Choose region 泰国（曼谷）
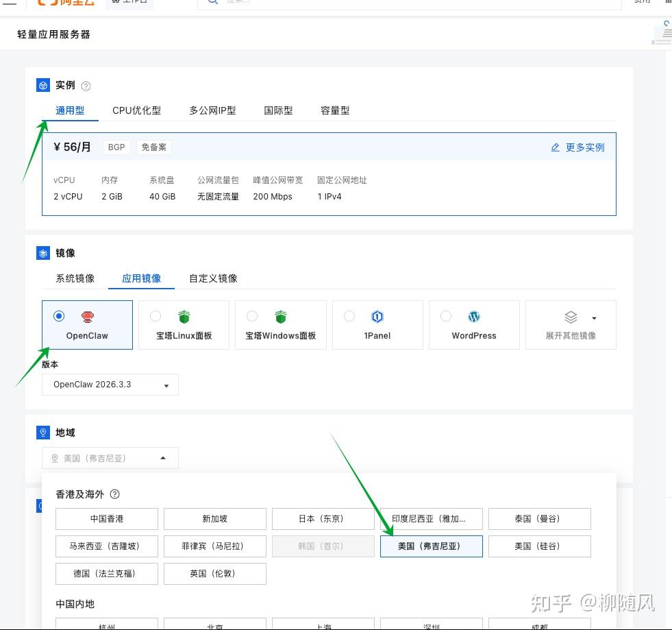 point(540,519)
